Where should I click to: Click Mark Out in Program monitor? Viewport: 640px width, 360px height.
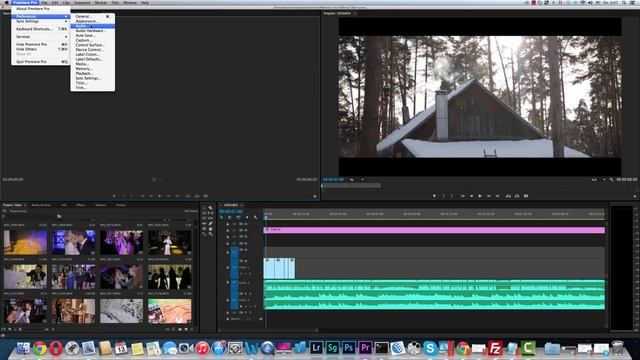pos(452,196)
